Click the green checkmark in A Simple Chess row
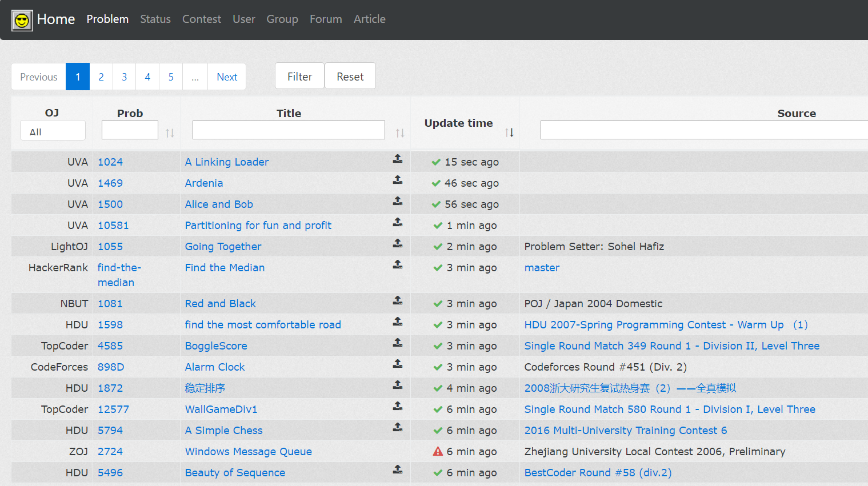868x486 pixels. [438, 431]
